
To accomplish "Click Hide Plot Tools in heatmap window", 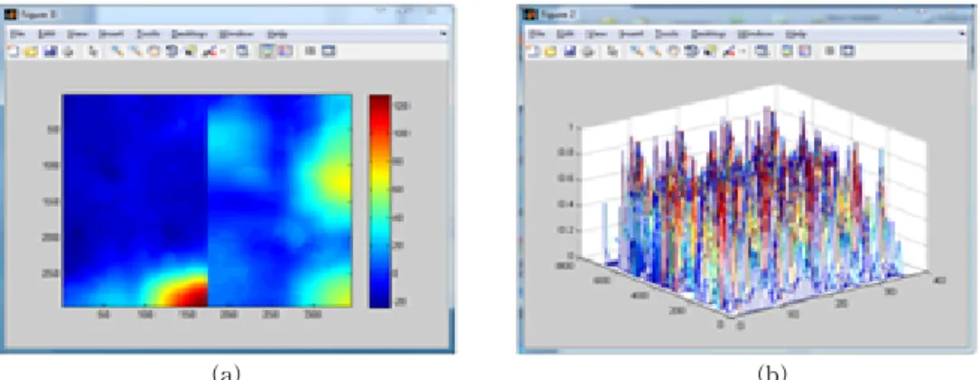I will point(310,51).
